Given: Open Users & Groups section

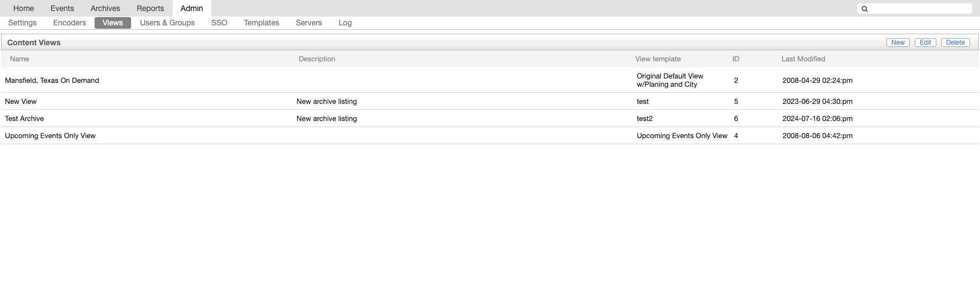Looking at the screenshot, I should 167,23.
